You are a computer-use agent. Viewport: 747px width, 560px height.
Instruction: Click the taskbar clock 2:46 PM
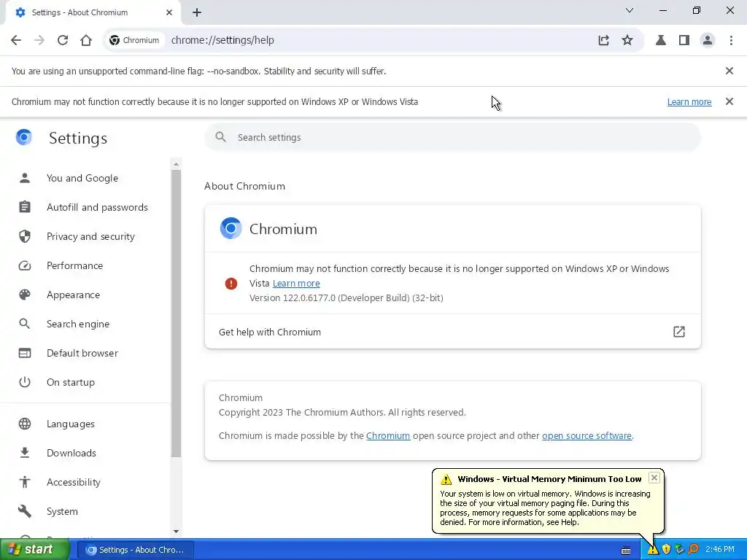pyautogui.click(x=720, y=550)
